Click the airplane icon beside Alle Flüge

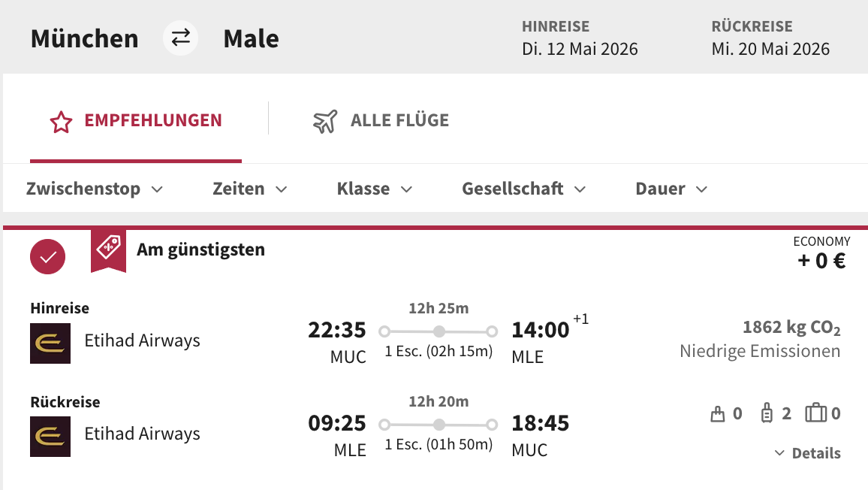(324, 119)
